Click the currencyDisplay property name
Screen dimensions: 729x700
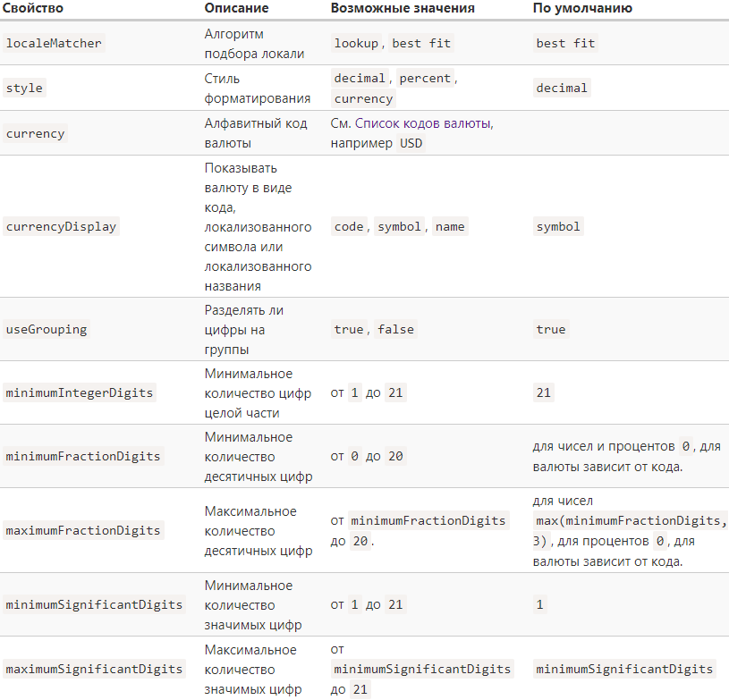(61, 227)
